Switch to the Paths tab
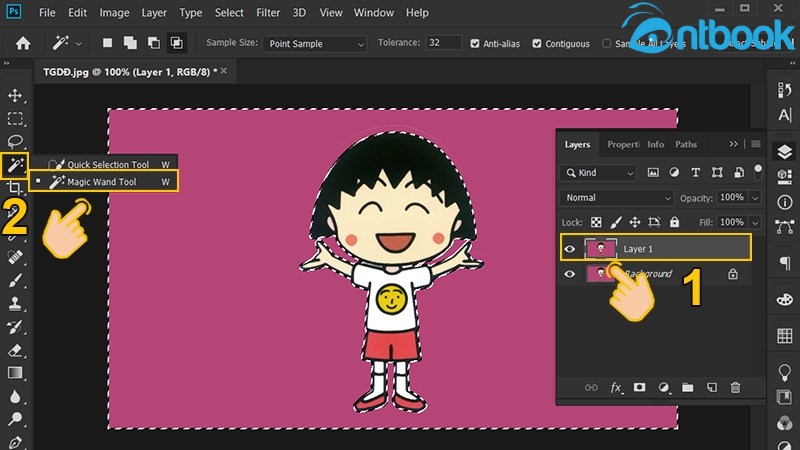Image resolution: width=800 pixels, height=450 pixels. [686, 144]
